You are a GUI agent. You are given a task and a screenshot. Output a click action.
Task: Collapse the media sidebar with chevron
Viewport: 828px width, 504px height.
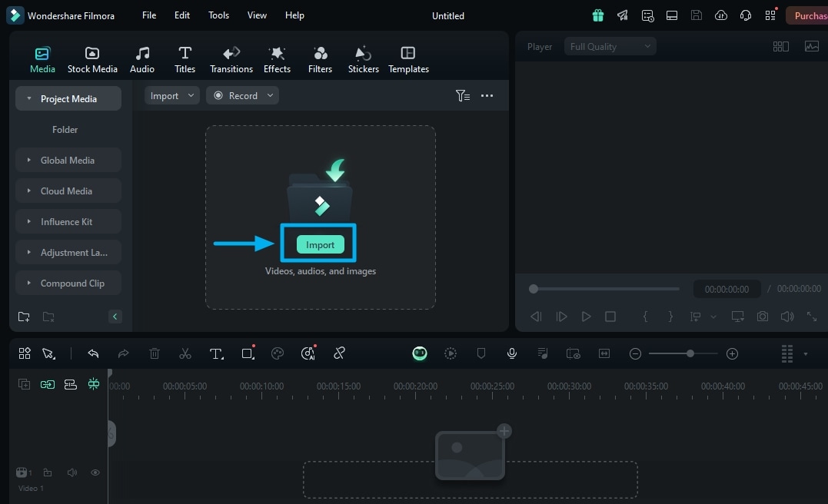(x=115, y=317)
